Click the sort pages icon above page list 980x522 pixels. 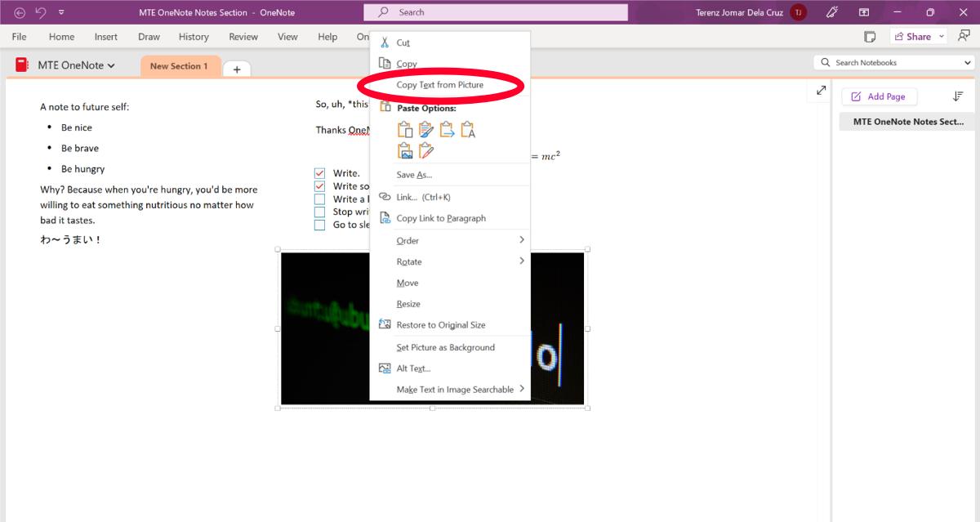coord(958,96)
